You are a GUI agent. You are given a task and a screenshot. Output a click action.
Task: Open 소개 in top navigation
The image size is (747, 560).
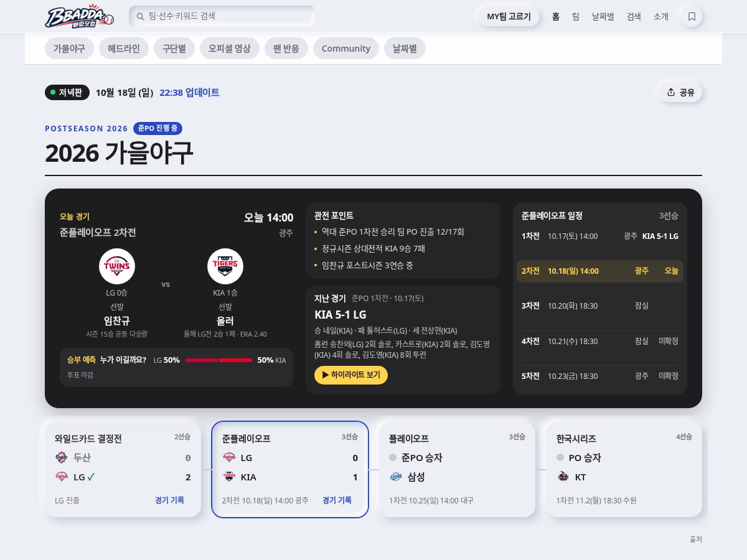click(661, 17)
